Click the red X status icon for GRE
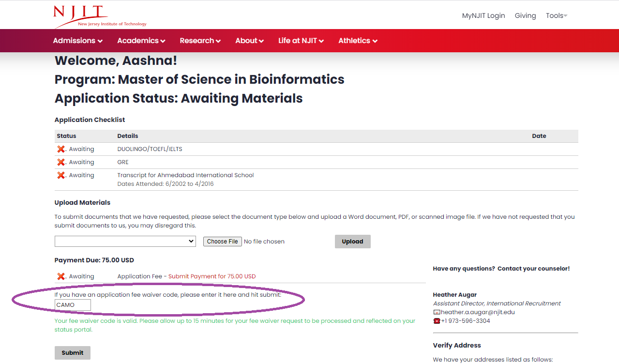The height and width of the screenshot is (364, 619). pyautogui.click(x=61, y=162)
